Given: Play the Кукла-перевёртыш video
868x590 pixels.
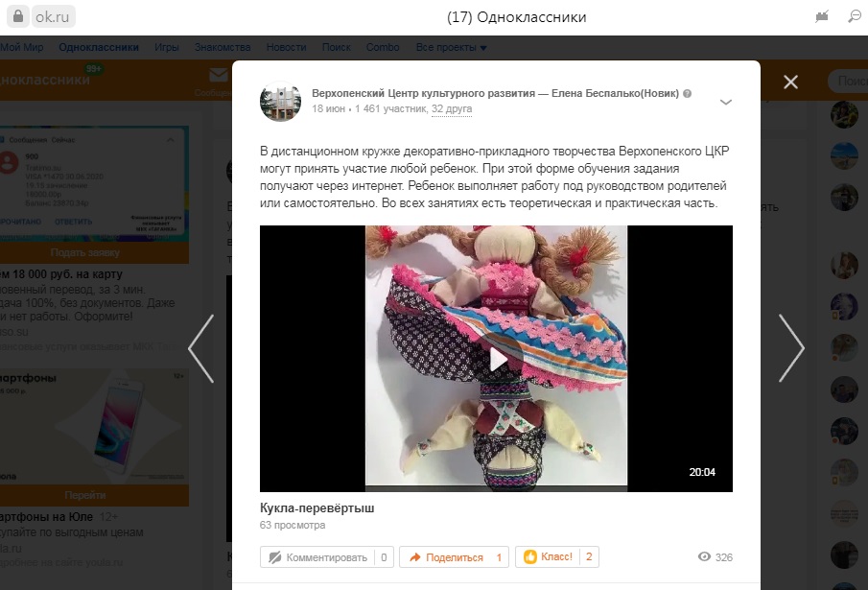Looking at the screenshot, I should [498, 360].
